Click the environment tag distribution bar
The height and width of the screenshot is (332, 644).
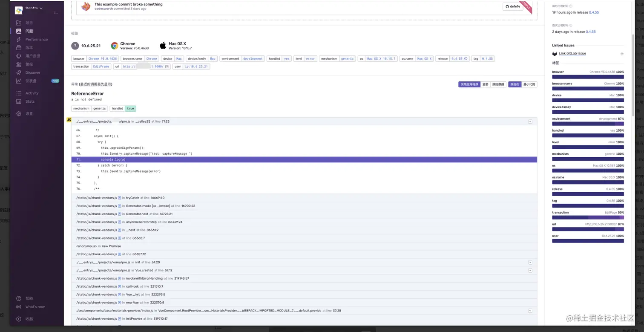588,124
